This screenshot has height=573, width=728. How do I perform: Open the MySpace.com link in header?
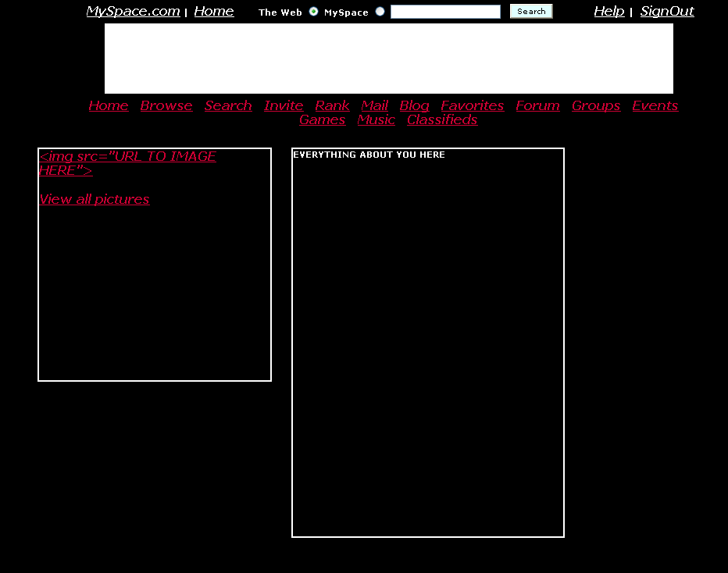click(x=133, y=12)
